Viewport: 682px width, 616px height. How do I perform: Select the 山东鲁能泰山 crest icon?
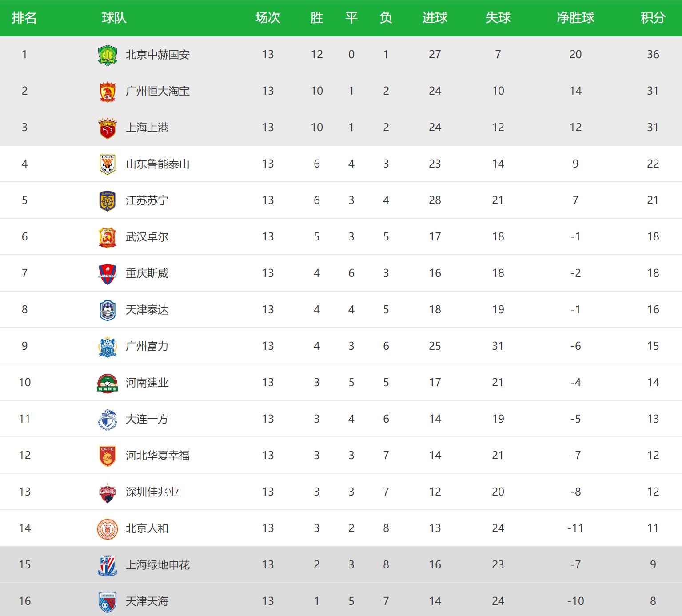pyautogui.click(x=107, y=164)
